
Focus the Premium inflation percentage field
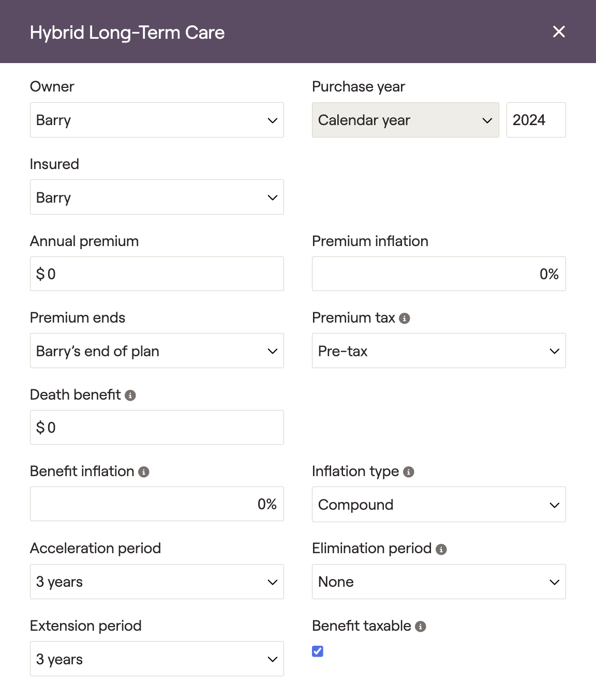tap(439, 274)
